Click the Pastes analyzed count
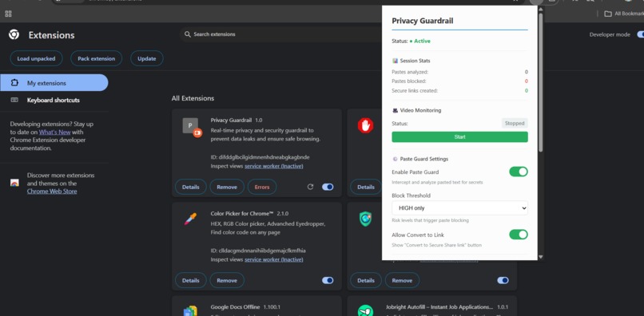The height and width of the screenshot is (316, 644). click(526, 73)
